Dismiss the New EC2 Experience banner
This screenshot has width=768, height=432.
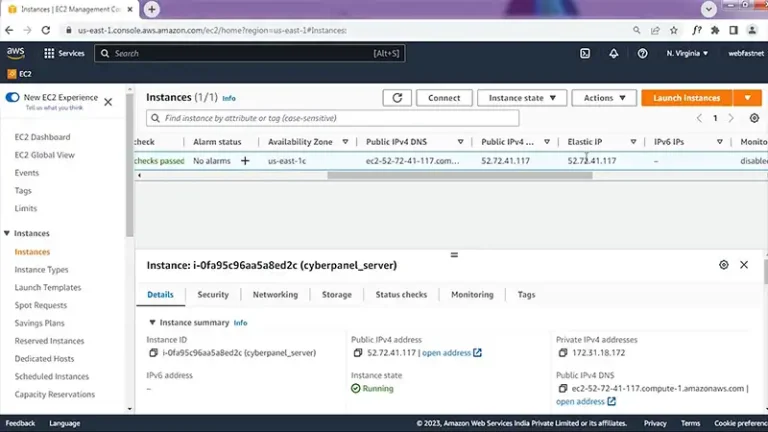click(x=108, y=102)
